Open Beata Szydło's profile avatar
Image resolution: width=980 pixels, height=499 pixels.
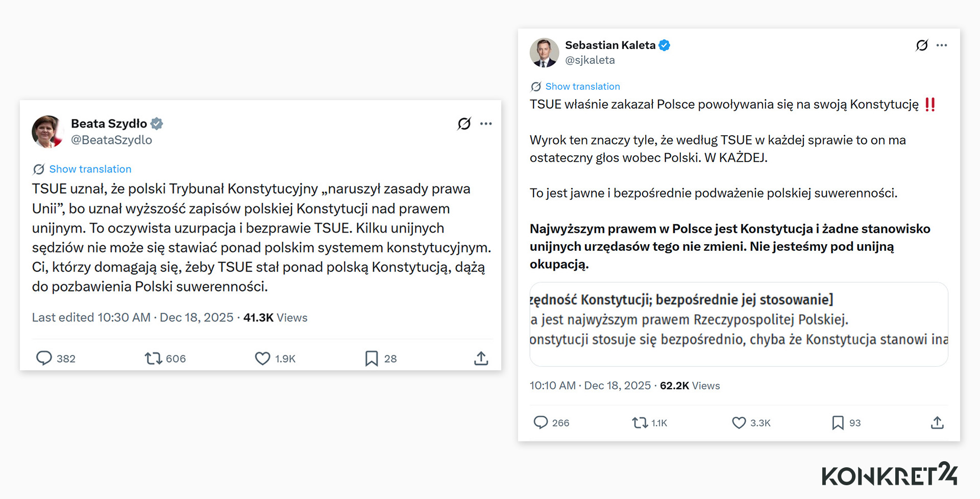(x=48, y=131)
